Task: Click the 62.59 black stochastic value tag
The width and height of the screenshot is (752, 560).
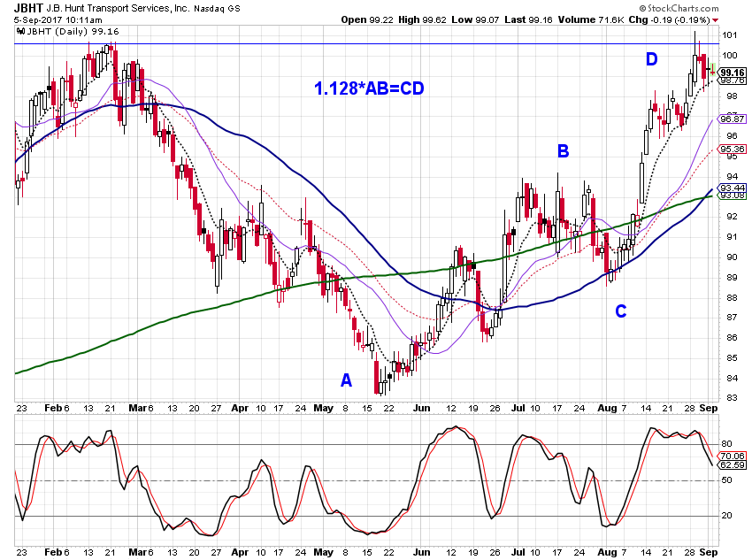Action: 733,464
